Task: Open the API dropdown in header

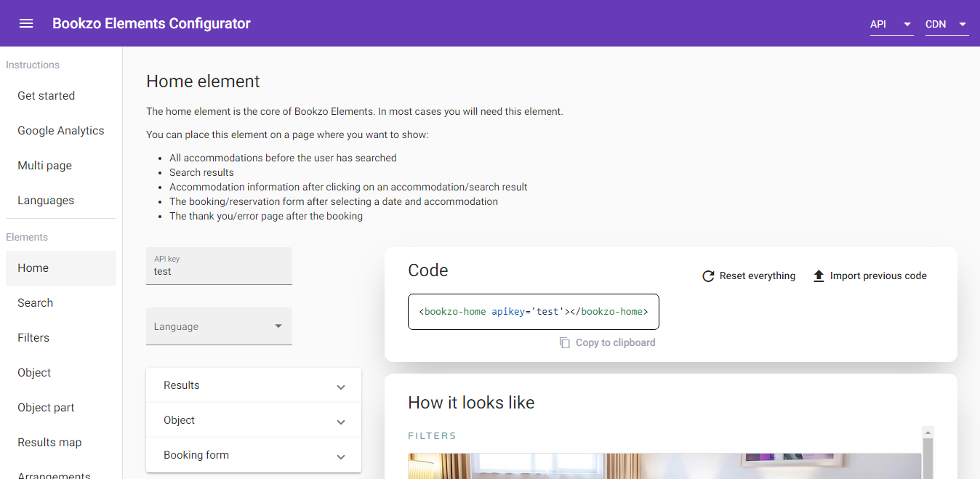Action: pyautogui.click(x=891, y=24)
